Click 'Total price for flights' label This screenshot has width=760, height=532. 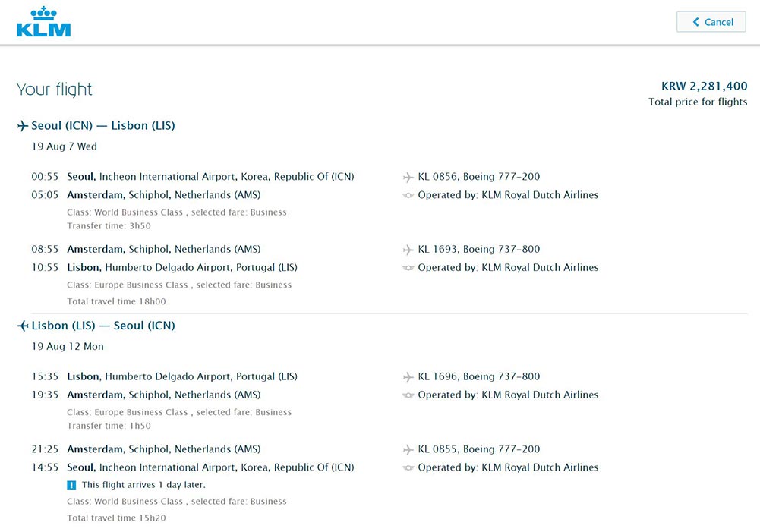pos(698,102)
